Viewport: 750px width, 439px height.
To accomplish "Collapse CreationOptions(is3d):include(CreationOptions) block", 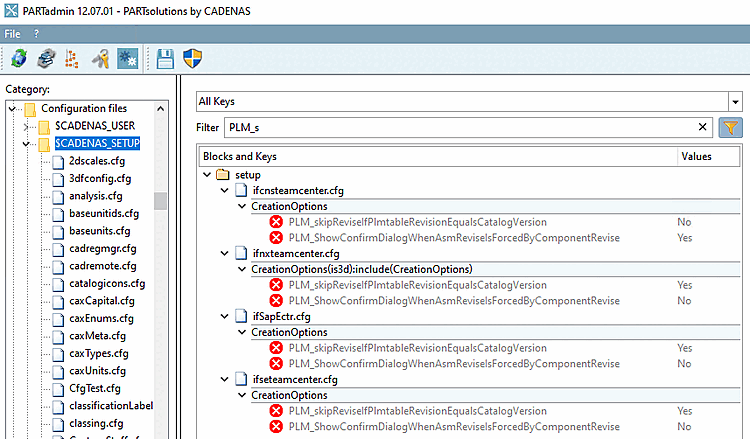I will (x=242, y=269).
